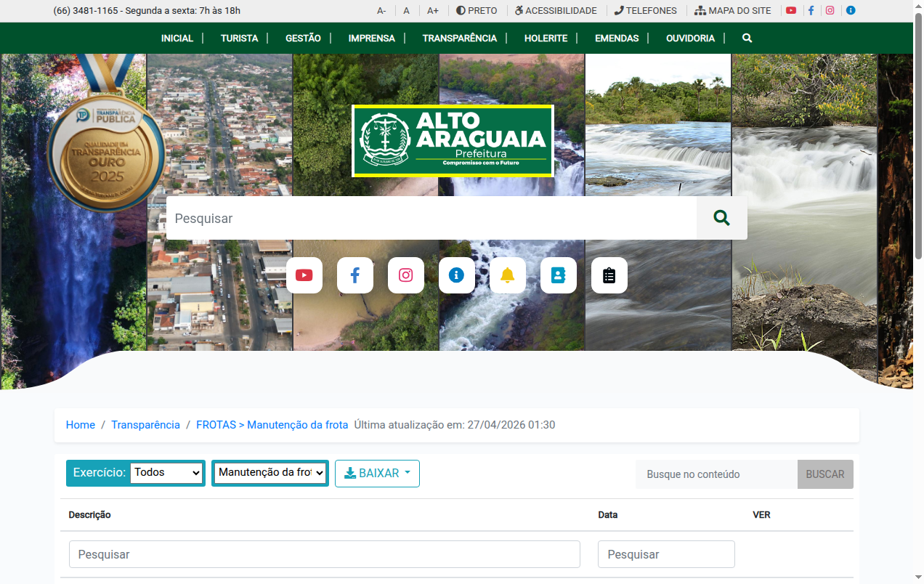Open Instagram tile below the search bar
924x584 pixels.
pyautogui.click(x=406, y=275)
